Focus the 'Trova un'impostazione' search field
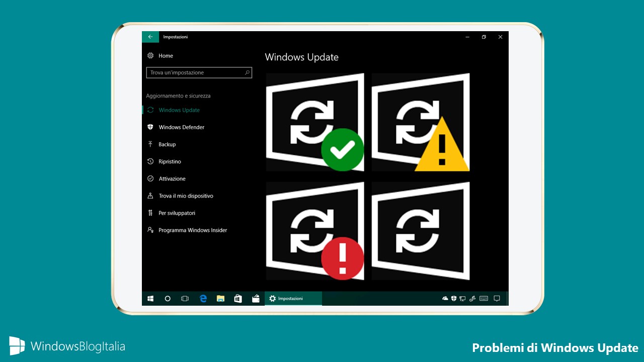Screen dimensions: 644x362 click(x=199, y=72)
